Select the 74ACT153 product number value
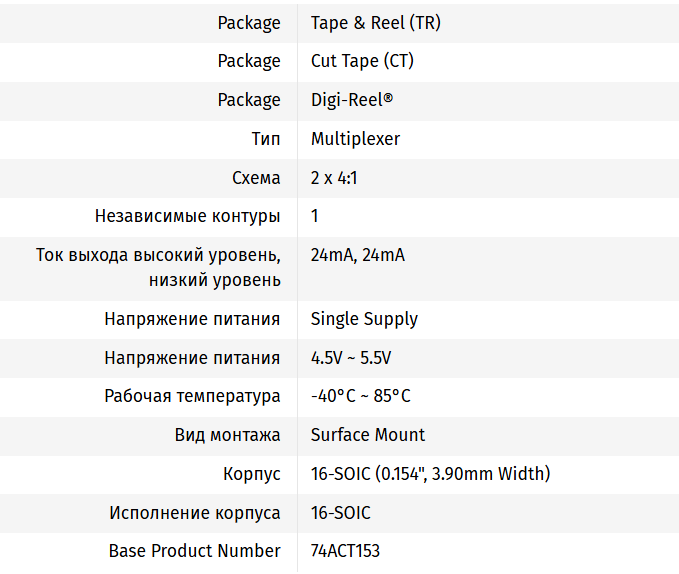The image size is (679, 574). (345, 551)
